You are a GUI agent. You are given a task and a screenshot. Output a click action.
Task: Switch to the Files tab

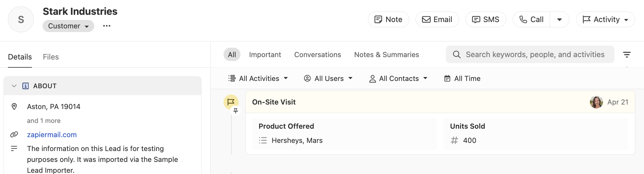click(51, 57)
